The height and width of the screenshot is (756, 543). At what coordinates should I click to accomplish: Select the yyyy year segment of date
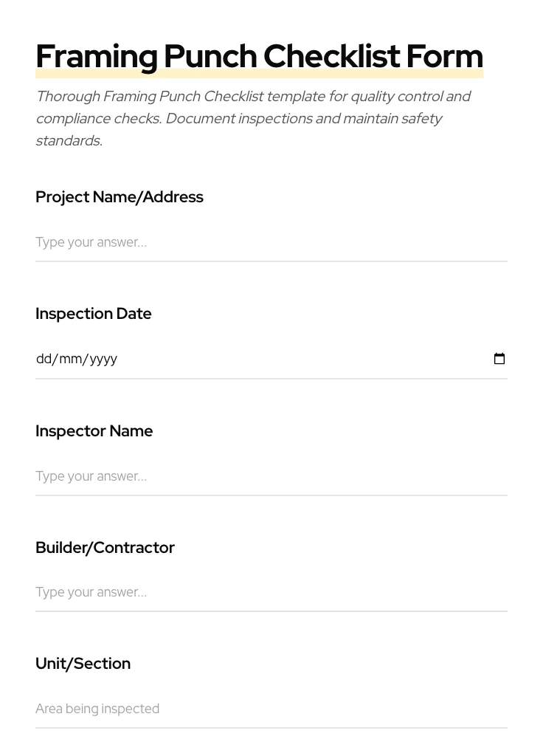[103, 359]
